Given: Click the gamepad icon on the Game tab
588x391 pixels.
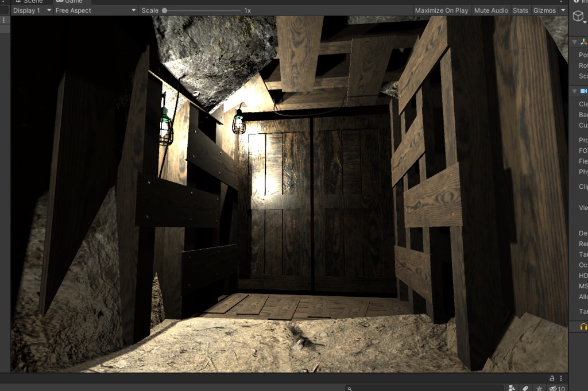Looking at the screenshot, I should [61, 2].
